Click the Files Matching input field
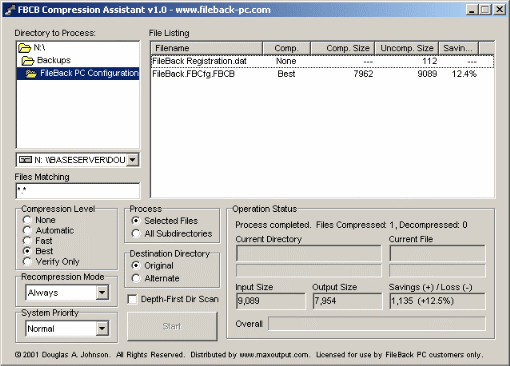 [x=78, y=191]
